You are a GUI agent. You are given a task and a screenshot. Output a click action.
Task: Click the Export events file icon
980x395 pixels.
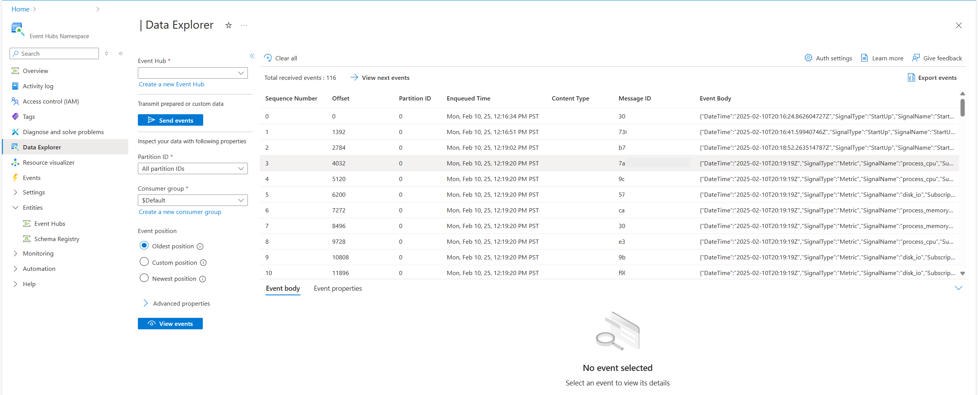[x=911, y=78]
